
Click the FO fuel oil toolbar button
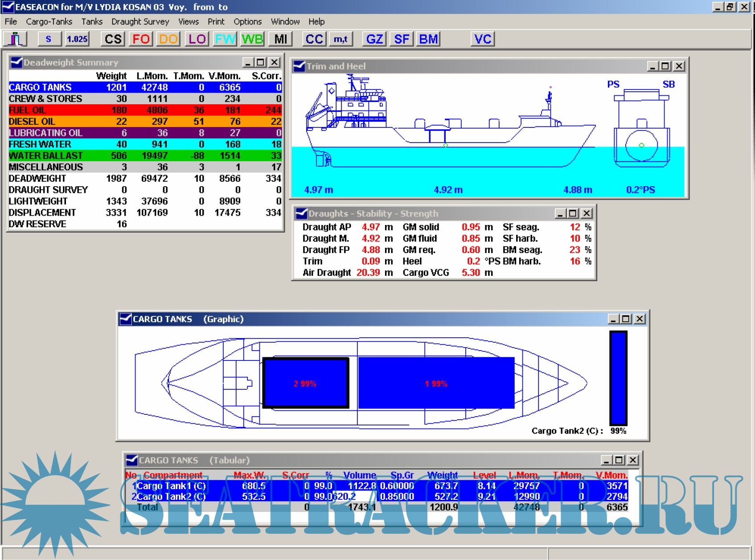141,39
